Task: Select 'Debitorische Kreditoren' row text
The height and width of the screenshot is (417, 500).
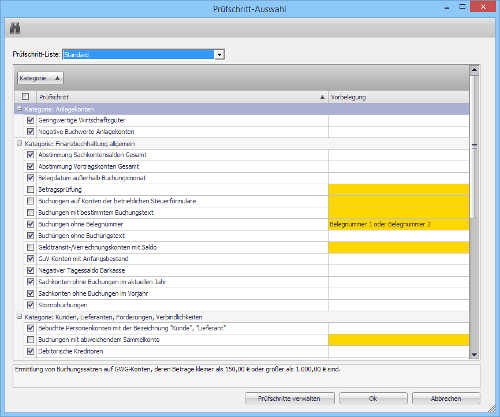Action: 71,351
